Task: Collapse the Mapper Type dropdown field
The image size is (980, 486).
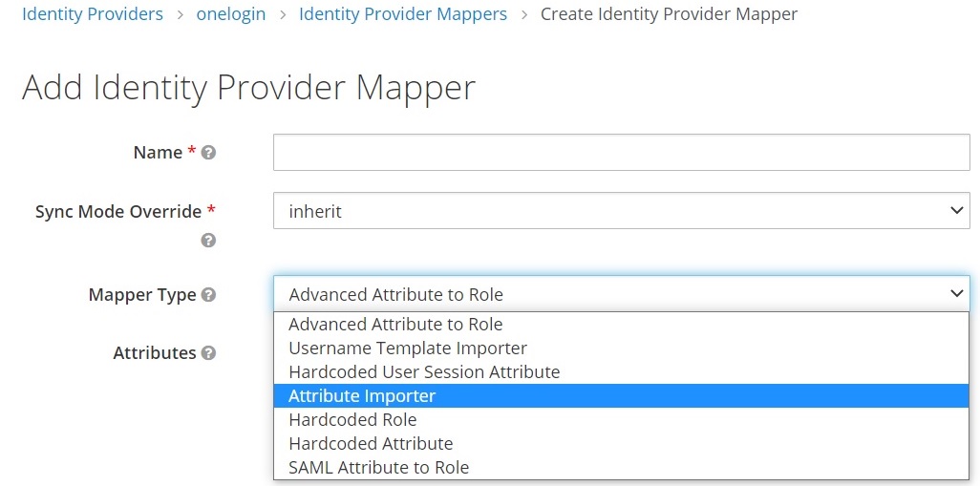Action: (621, 294)
